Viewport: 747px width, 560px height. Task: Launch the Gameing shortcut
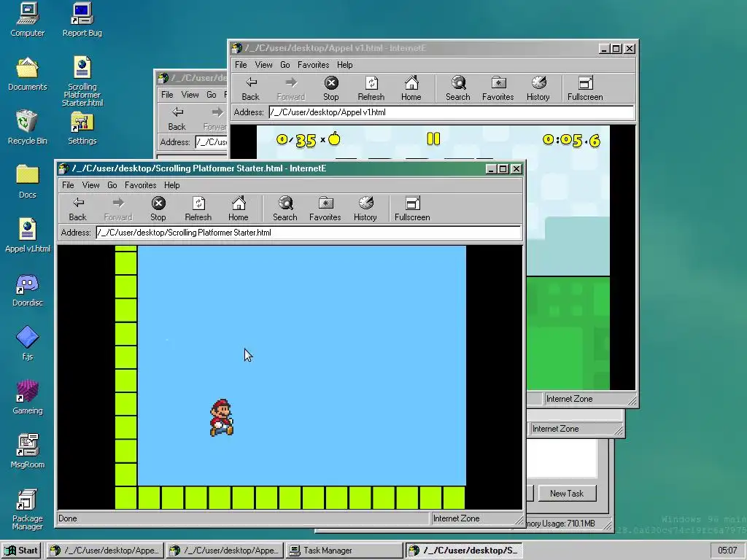point(27,397)
